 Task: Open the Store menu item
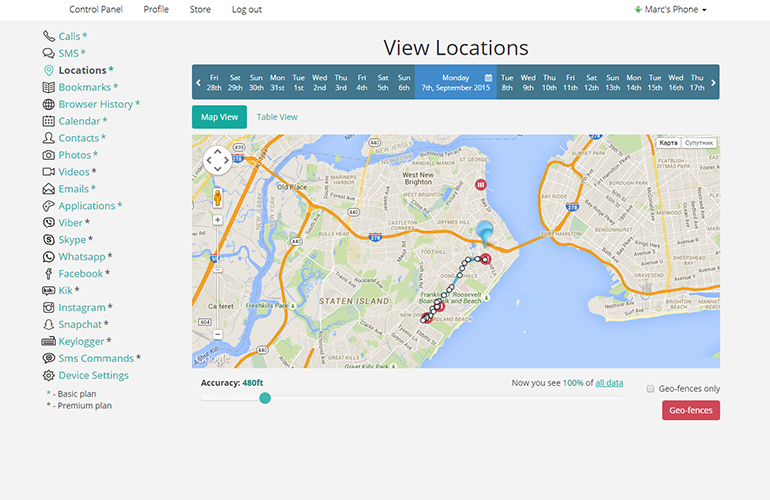200,9
